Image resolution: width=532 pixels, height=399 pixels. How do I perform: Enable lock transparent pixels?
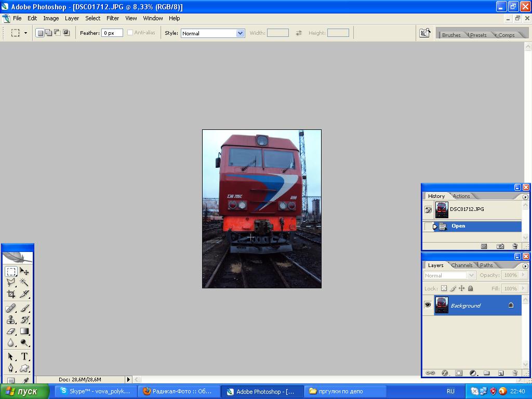(x=445, y=288)
